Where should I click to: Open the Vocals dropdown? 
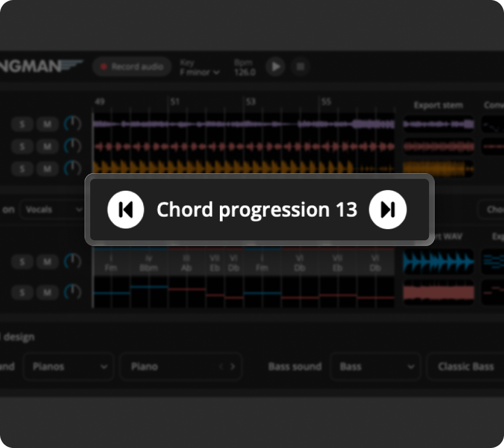pyautogui.click(x=51, y=209)
